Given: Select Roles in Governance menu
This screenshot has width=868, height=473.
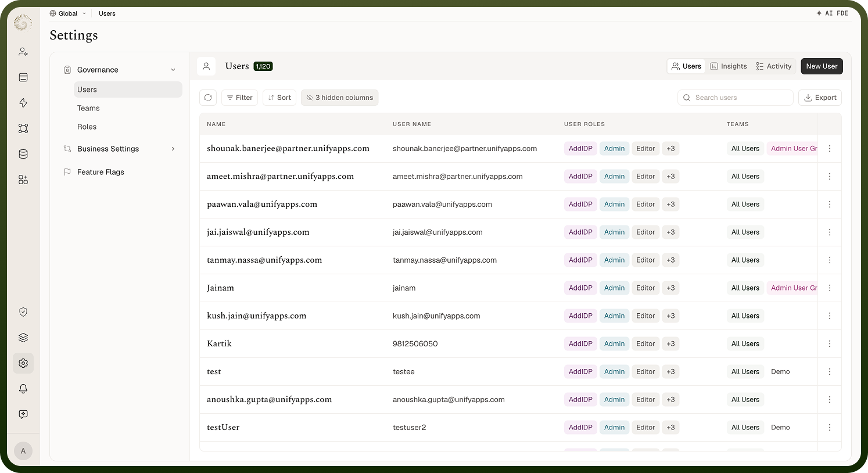Looking at the screenshot, I should tap(128, 127).
